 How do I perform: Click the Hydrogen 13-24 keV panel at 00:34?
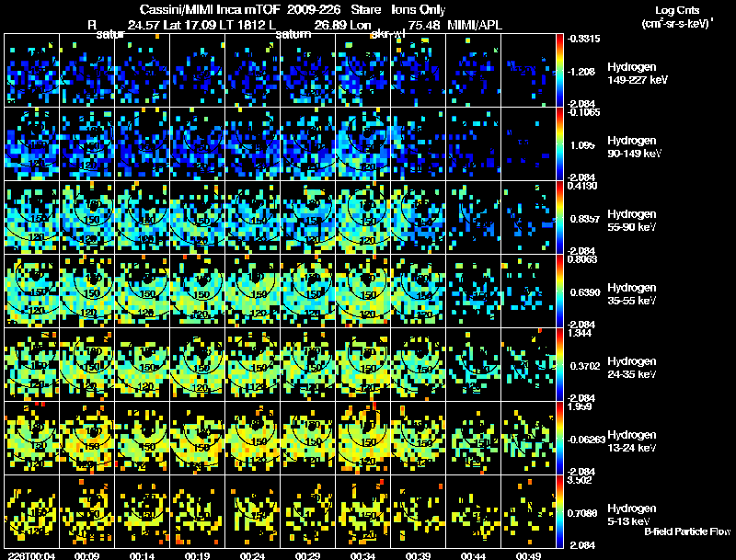click(363, 439)
